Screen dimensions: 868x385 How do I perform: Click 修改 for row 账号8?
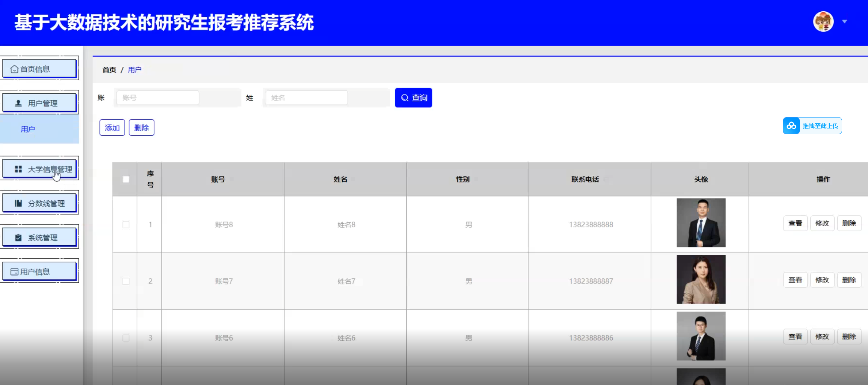pos(822,223)
